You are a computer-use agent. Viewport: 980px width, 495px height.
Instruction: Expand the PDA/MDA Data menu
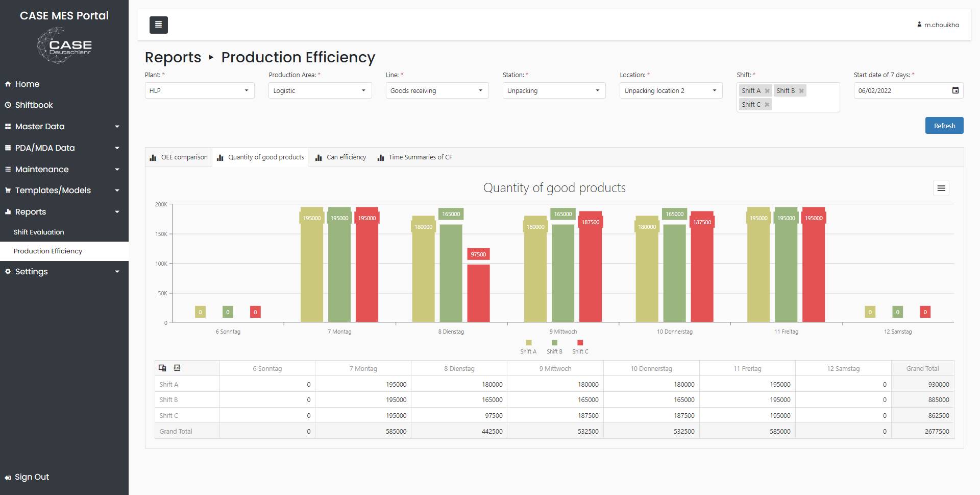click(64, 148)
